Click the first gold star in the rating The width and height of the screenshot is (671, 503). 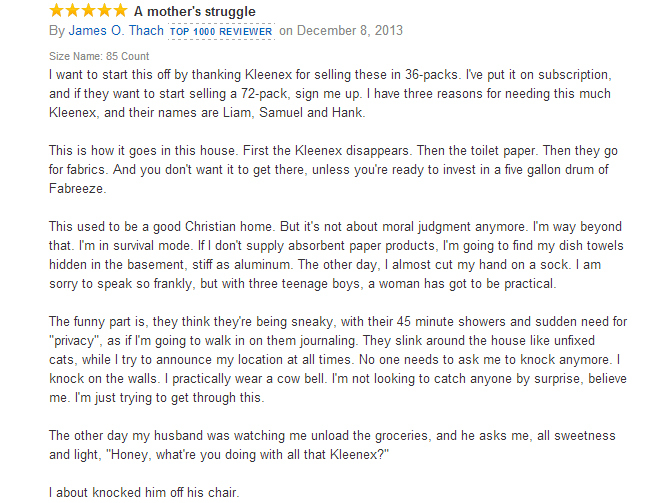click(x=57, y=10)
